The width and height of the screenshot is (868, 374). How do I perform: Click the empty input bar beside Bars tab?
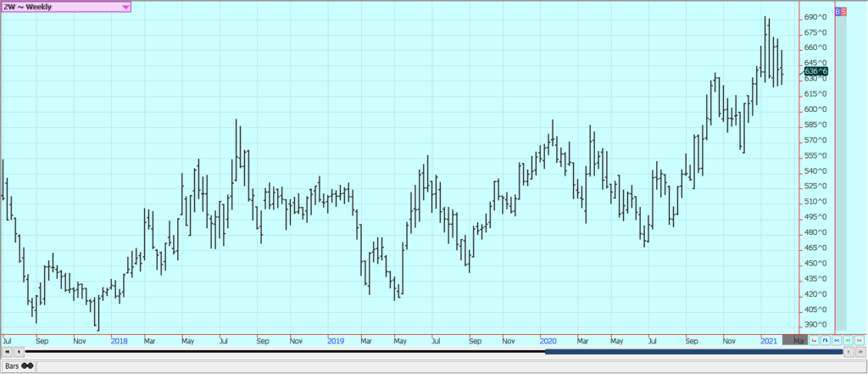pyautogui.click(x=451, y=366)
